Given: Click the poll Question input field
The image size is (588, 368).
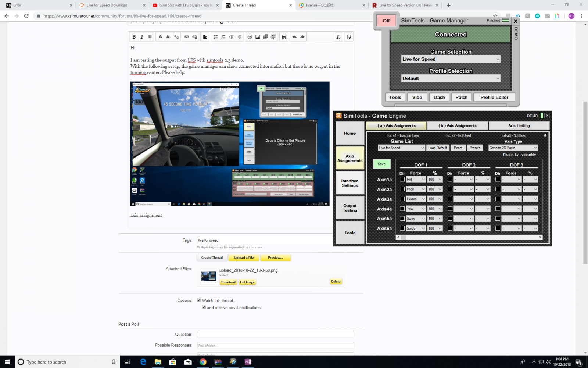Looking at the screenshot, I should pyautogui.click(x=275, y=334).
